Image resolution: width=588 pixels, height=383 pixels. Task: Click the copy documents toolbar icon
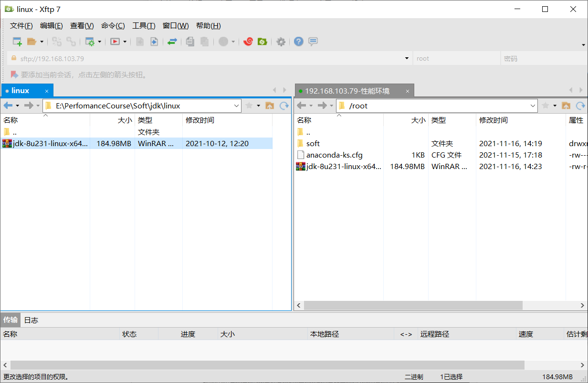(190, 42)
